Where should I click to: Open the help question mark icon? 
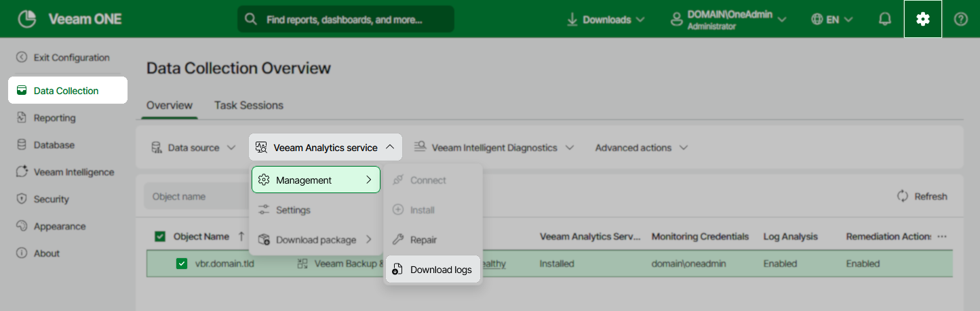tap(960, 20)
